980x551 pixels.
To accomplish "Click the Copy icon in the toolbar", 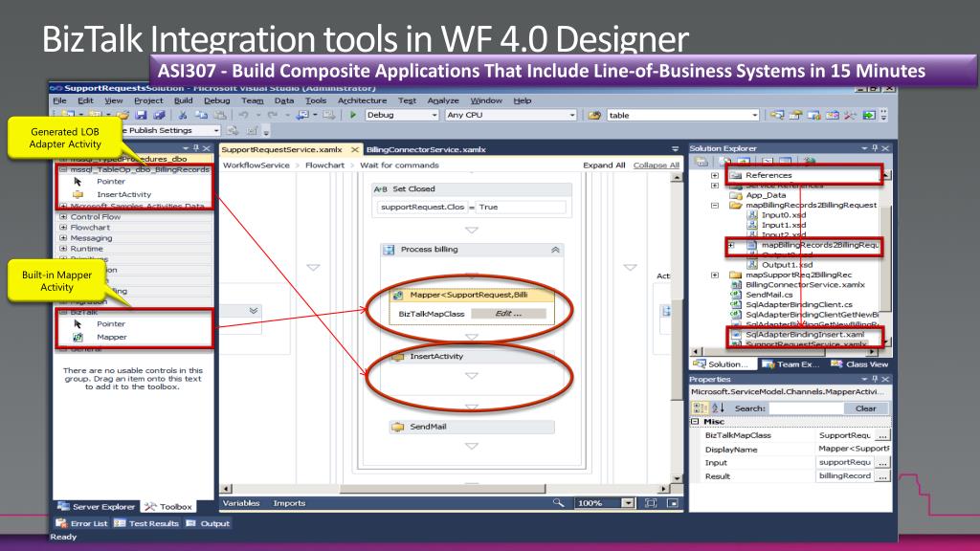I will (x=201, y=115).
